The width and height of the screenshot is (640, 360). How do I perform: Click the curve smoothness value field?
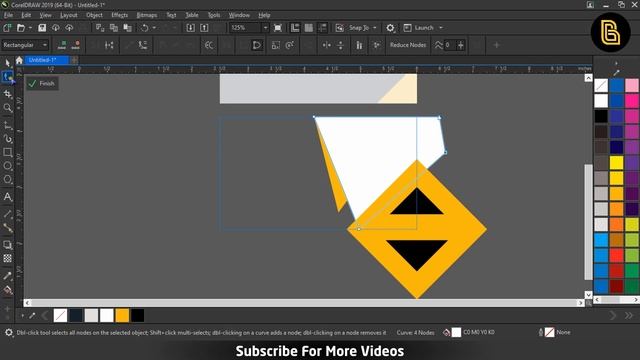coord(450,45)
